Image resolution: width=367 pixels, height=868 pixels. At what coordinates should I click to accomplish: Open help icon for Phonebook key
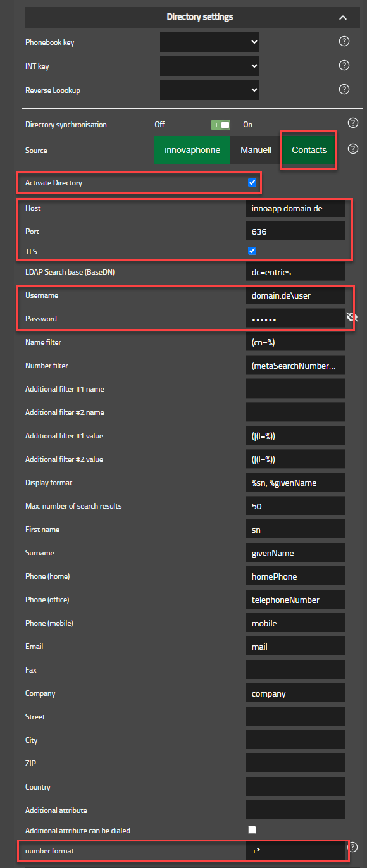point(344,42)
